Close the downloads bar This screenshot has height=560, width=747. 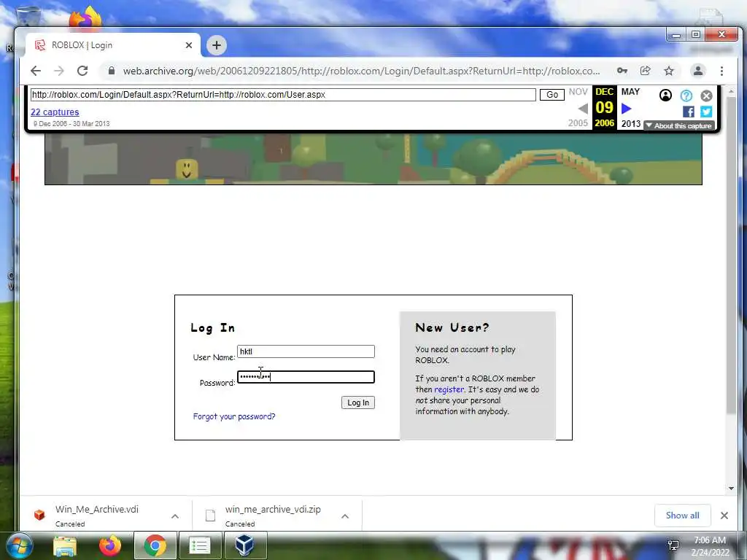(724, 516)
